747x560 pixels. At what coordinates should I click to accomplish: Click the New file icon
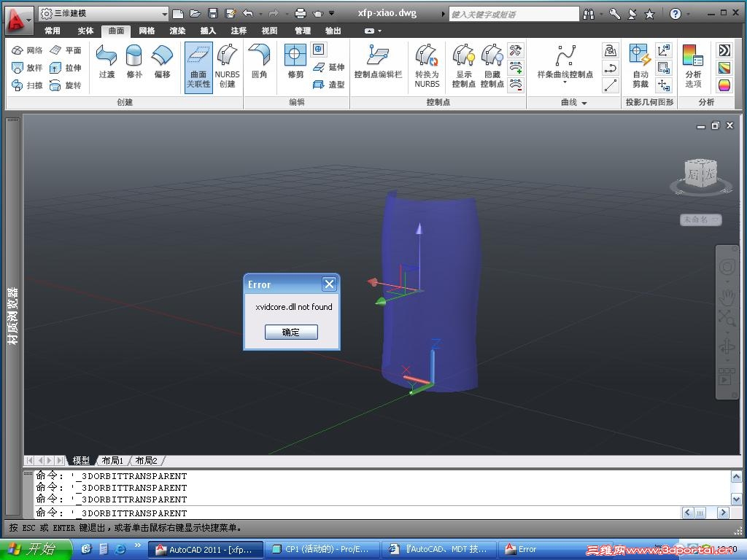point(178,14)
